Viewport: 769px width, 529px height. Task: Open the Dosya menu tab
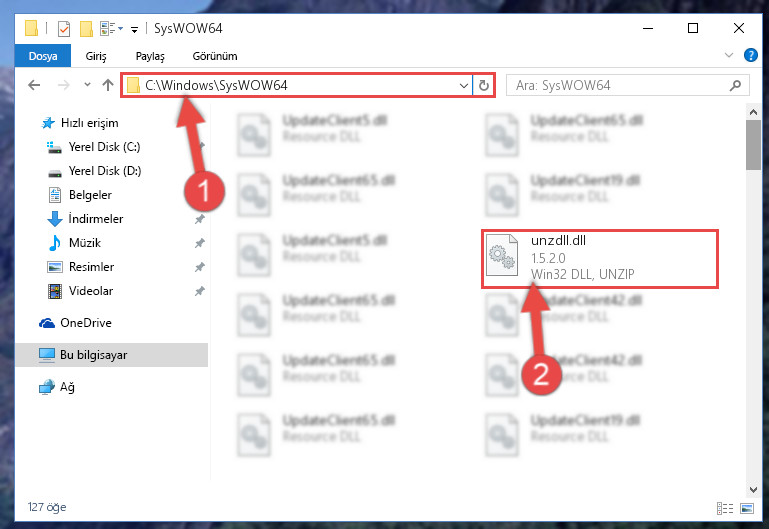(x=43, y=56)
